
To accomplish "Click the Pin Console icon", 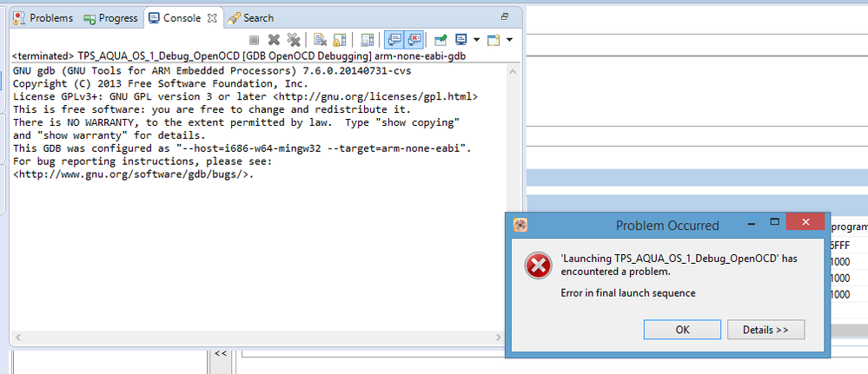I will pyautogui.click(x=441, y=40).
